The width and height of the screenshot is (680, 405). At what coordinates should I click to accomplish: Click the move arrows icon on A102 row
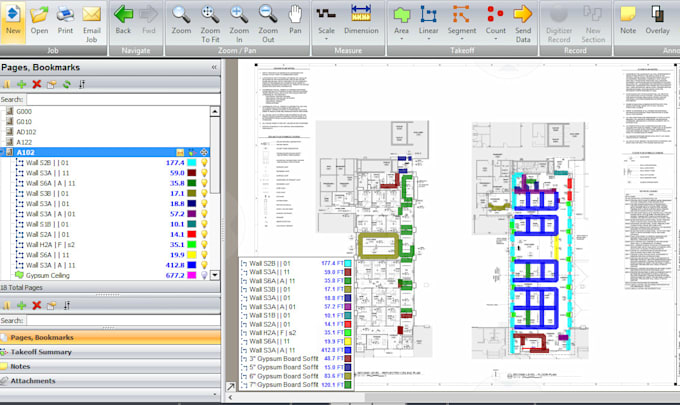pyautogui.click(x=204, y=152)
